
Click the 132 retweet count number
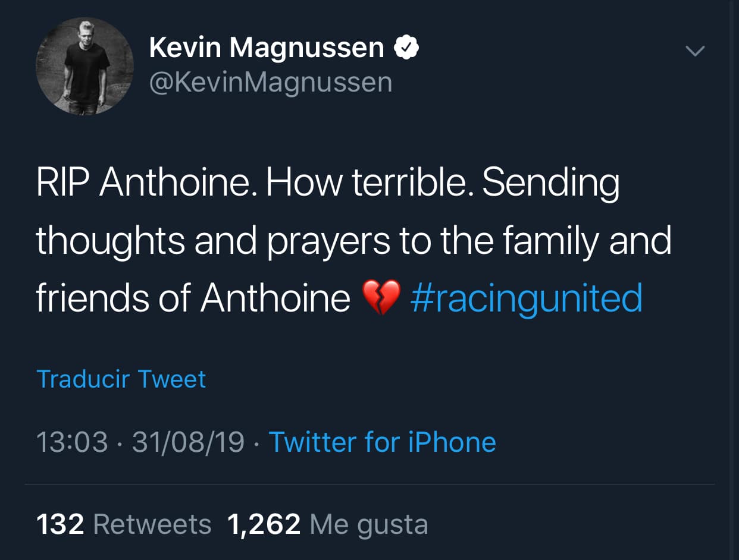60,524
